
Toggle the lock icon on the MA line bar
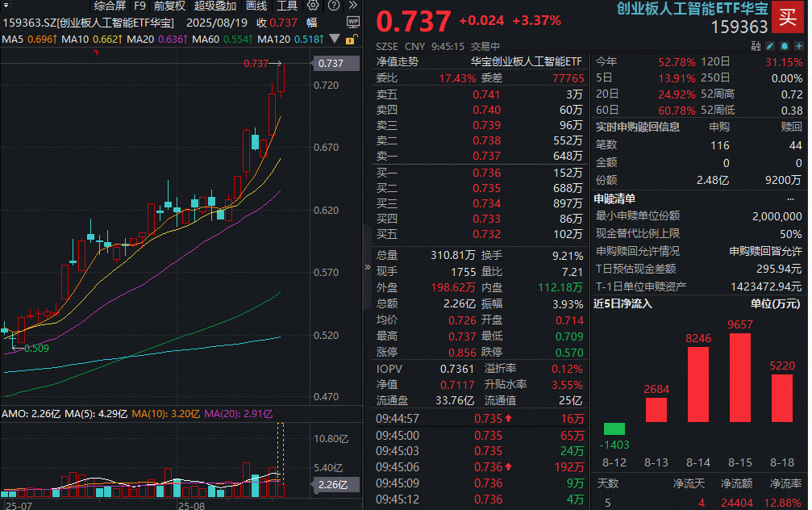point(351,40)
